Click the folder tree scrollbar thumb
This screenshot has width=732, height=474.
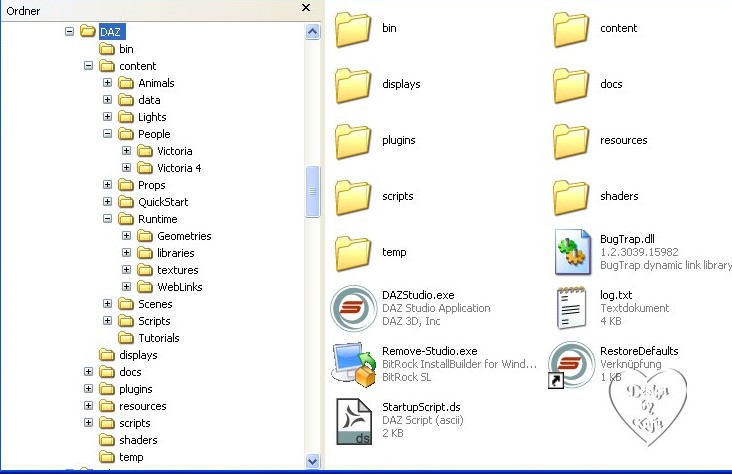click(x=312, y=191)
